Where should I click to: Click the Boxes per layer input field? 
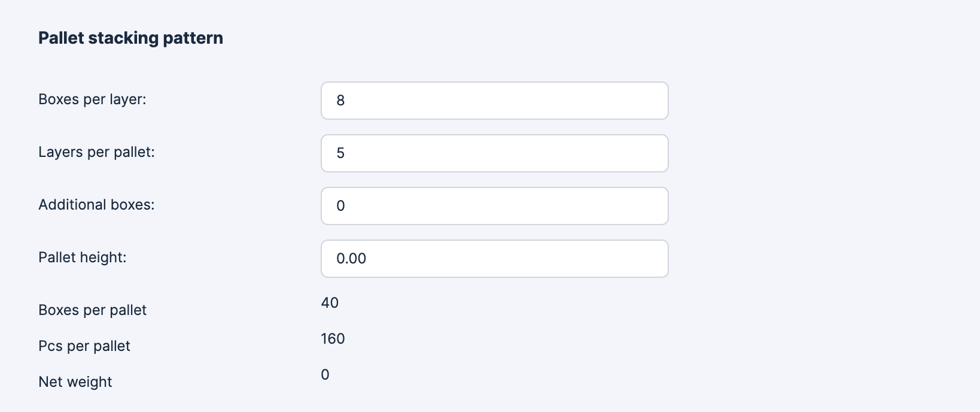(494, 101)
